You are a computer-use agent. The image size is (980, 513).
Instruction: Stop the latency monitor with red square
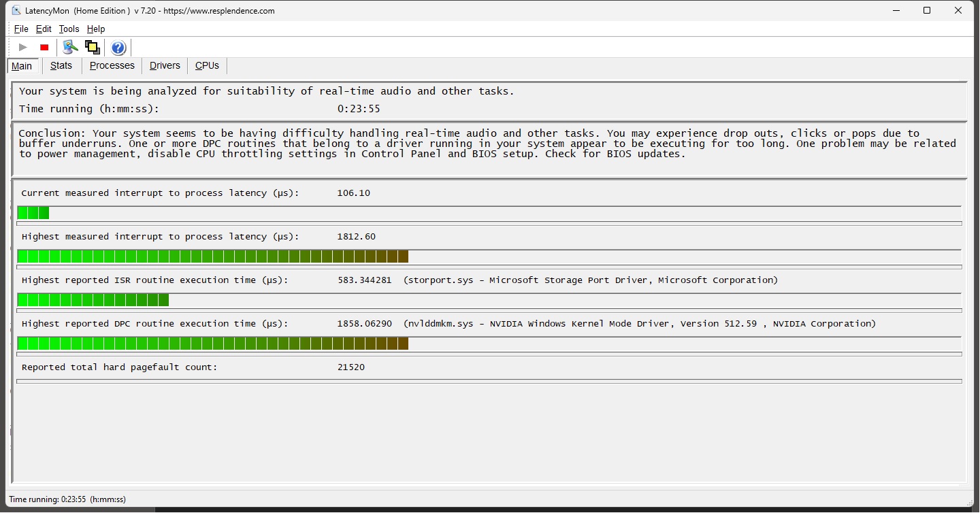pyautogui.click(x=44, y=48)
